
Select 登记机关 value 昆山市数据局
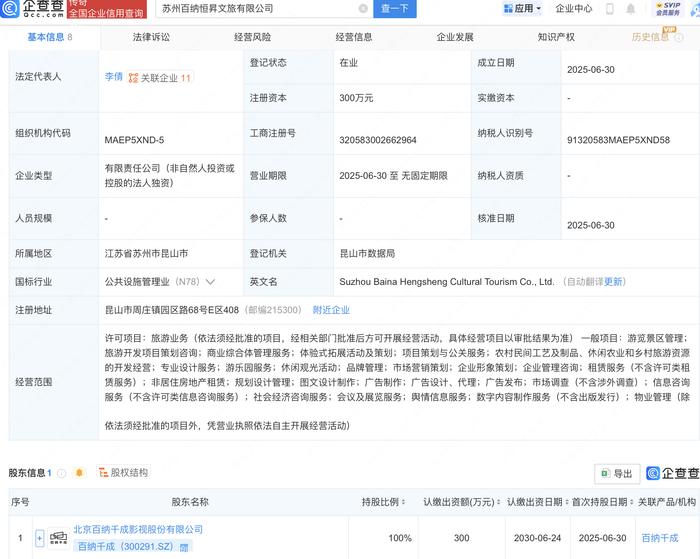[367, 254]
